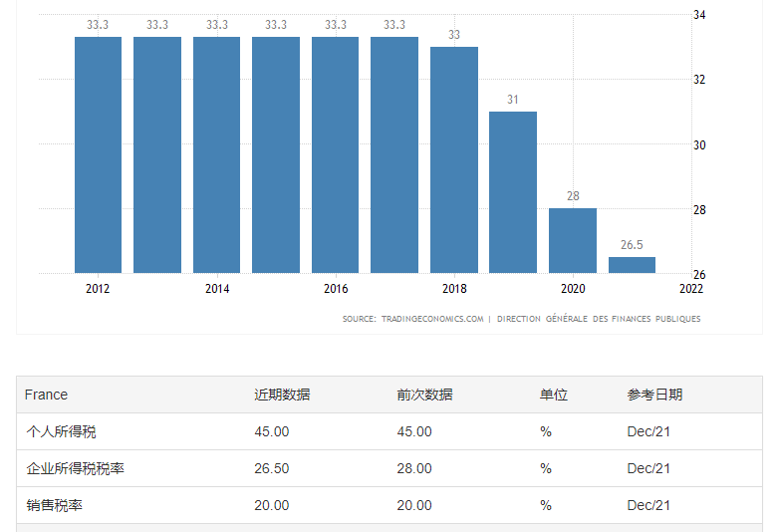Click the France table header
Screen dimensions: 775x532
coord(46,395)
